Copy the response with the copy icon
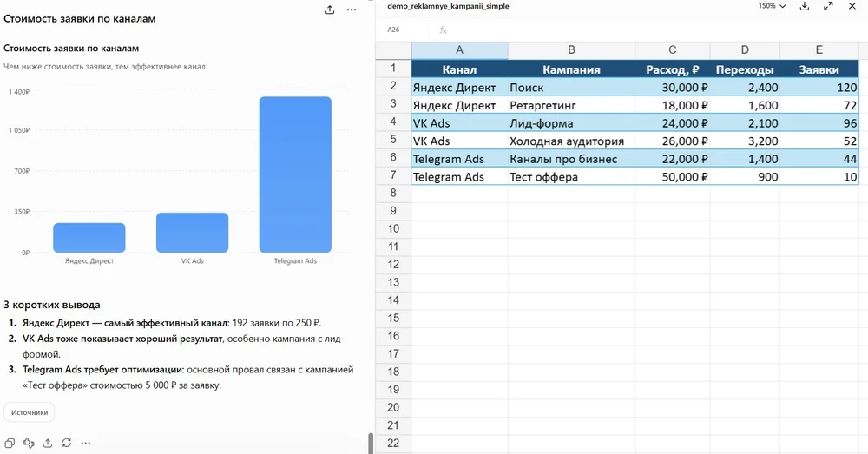 click(10, 443)
